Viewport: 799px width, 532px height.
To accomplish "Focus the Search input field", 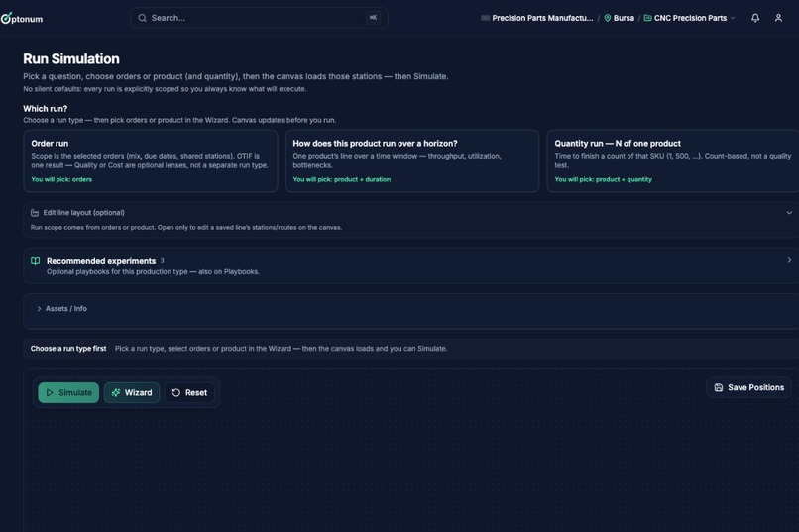I will pos(259,18).
